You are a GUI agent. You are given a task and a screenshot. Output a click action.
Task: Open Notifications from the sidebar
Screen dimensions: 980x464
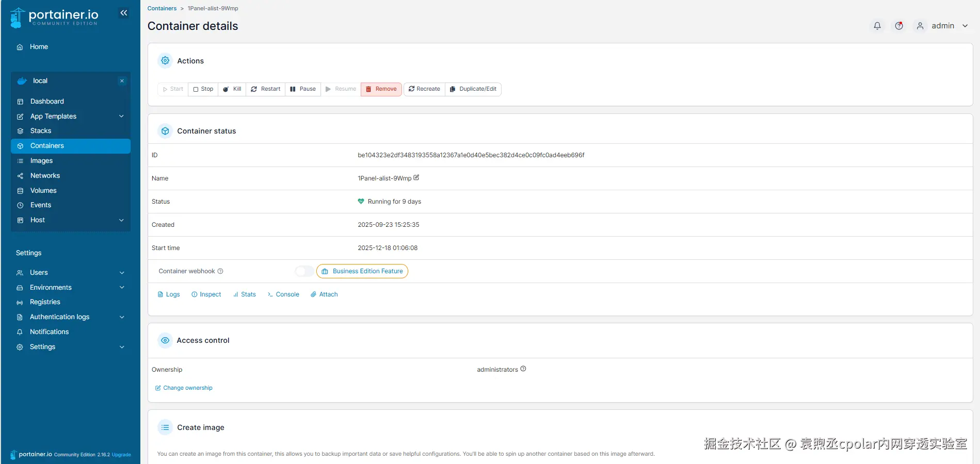point(70,332)
